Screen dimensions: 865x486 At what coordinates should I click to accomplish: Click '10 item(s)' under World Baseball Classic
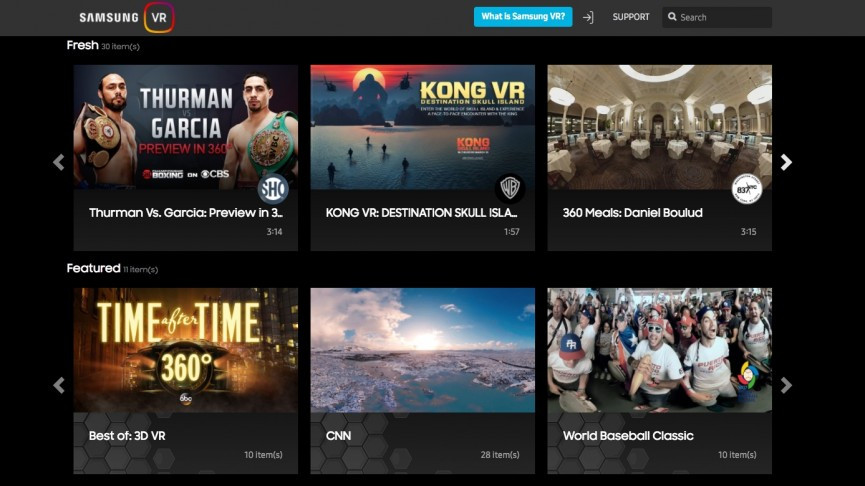[x=737, y=455]
